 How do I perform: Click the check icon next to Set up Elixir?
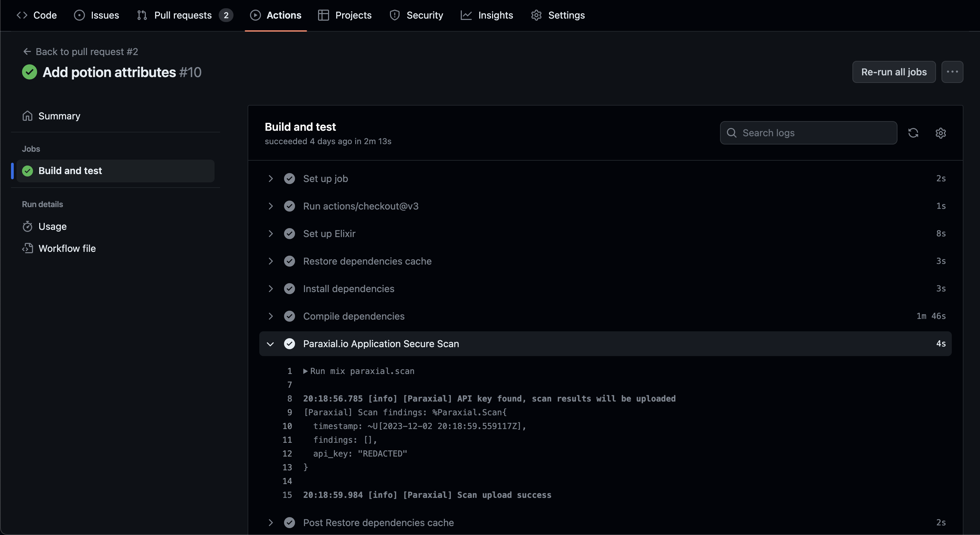(290, 234)
